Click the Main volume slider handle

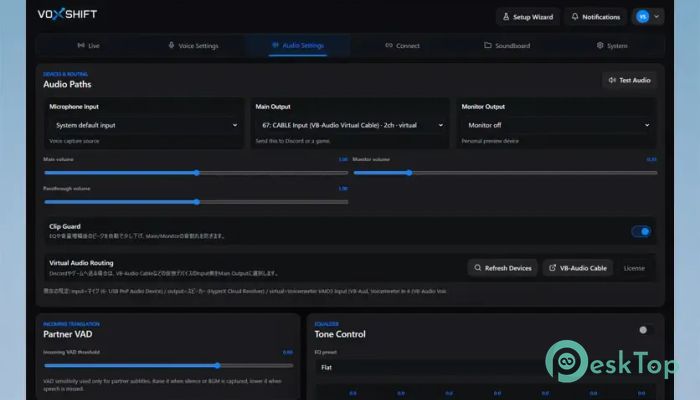tap(196, 173)
